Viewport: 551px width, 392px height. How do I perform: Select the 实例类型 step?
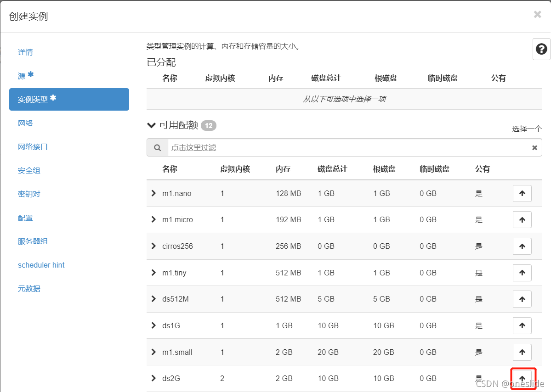pyautogui.click(x=69, y=99)
